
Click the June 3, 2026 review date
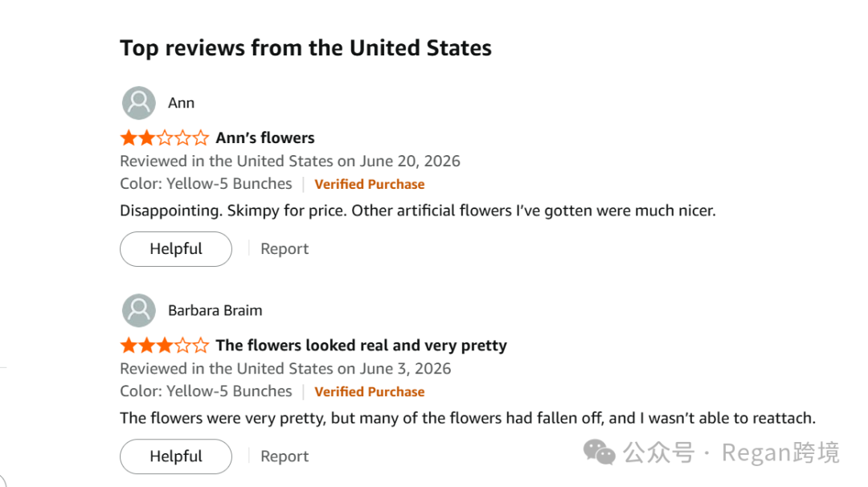point(406,369)
